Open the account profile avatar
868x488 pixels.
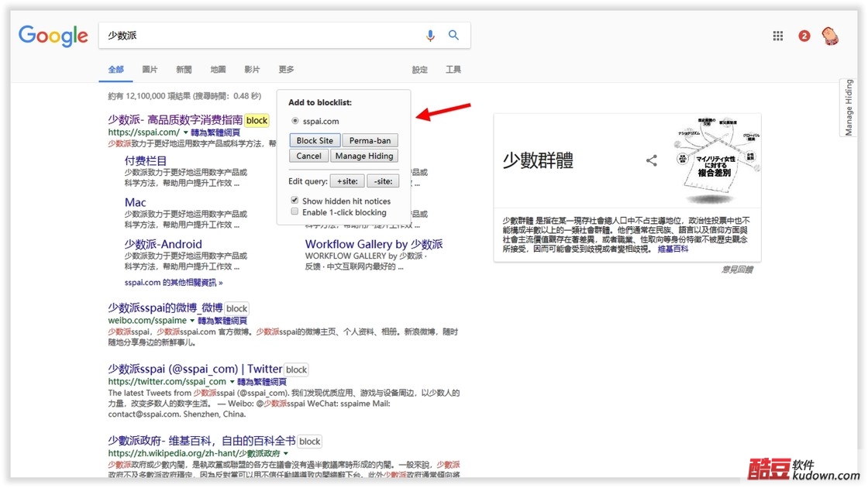click(x=830, y=36)
